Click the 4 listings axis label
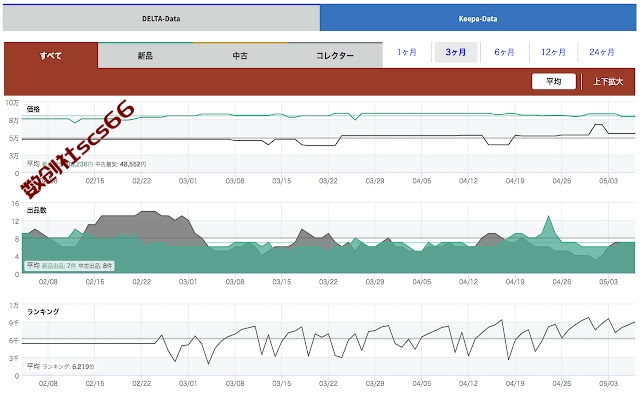Image resolution: width=640 pixels, height=400 pixels. (17, 256)
